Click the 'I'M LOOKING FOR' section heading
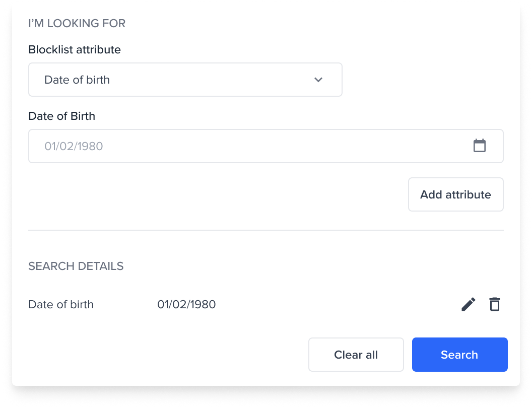This screenshot has width=532, height=408. [x=77, y=23]
